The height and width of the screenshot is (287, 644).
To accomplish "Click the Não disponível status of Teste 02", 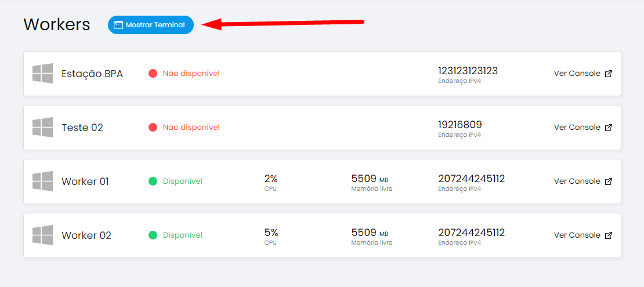I will point(191,128).
